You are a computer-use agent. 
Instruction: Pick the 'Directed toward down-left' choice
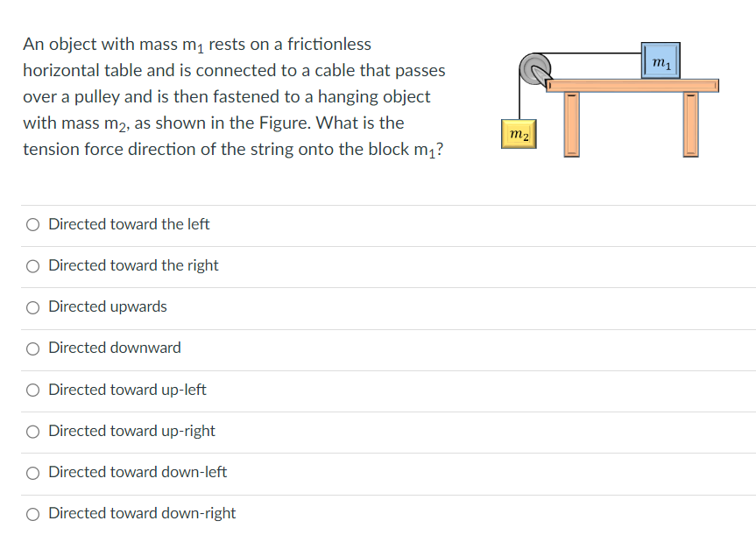32,472
